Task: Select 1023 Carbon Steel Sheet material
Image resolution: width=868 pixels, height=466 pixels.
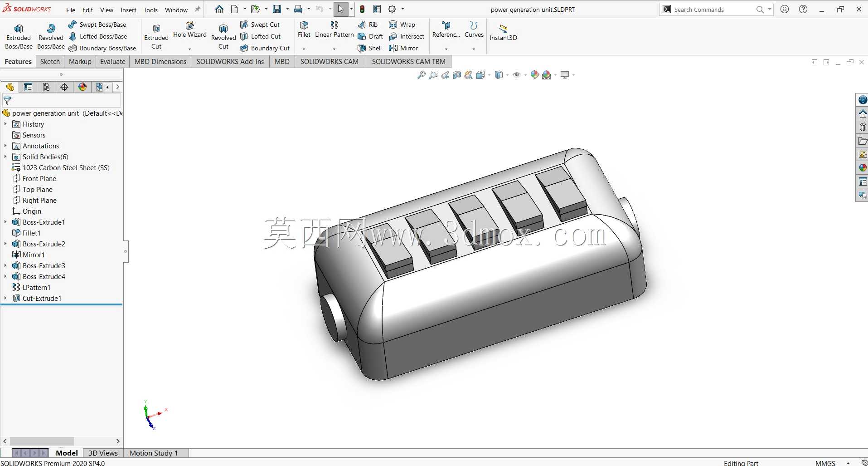Action: [x=61, y=167]
